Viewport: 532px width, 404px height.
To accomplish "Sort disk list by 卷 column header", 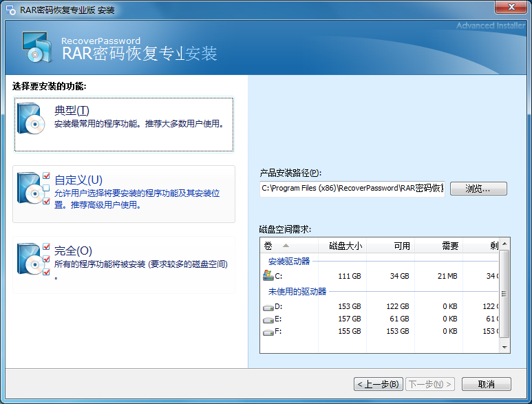I will point(289,246).
